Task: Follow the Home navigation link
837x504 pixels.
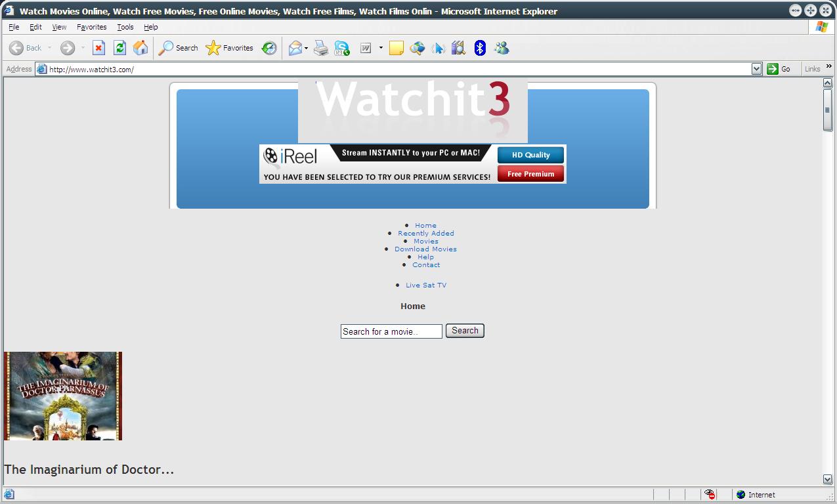Action: pos(425,225)
